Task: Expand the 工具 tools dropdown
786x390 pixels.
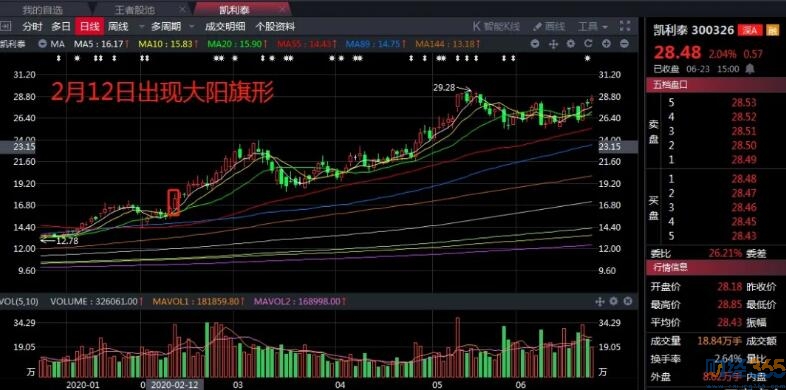Action: (593, 27)
